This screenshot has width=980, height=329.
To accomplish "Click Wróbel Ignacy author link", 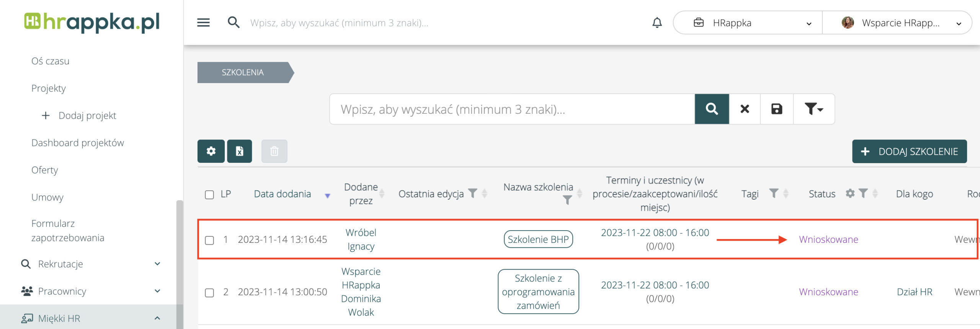I will point(361,239).
